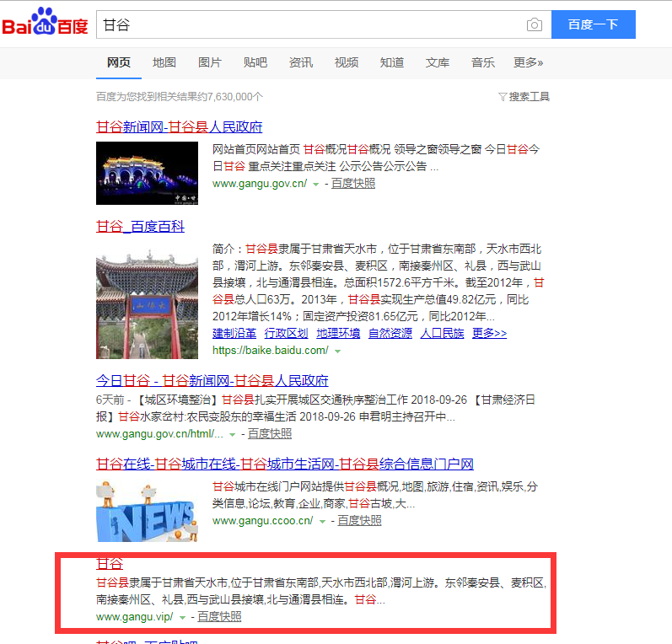This screenshot has width=672, height=644.
Task: Open the 甘谷_百度百科 result link
Action: point(140,227)
